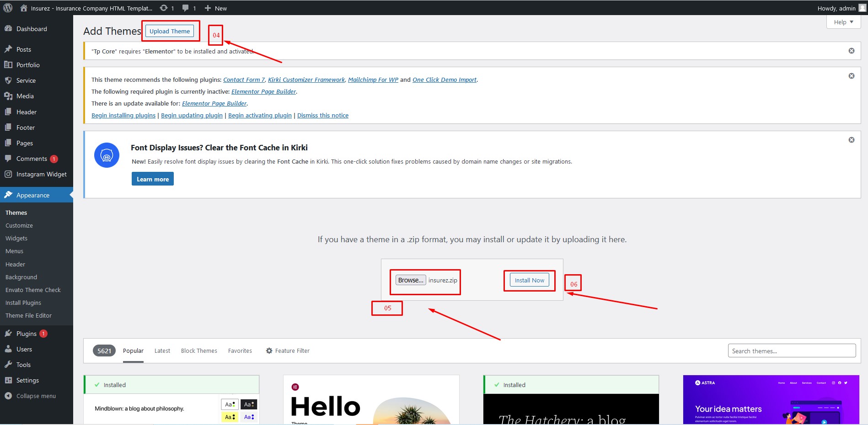The height and width of the screenshot is (425, 868).
Task: Open the Kirki Customizer Framework link
Action: pos(306,80)
